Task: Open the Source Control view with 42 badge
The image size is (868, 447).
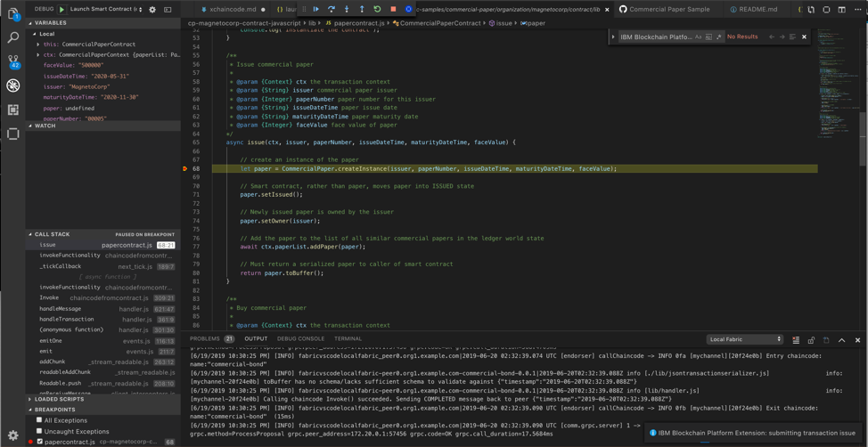Action: (12, 61)
